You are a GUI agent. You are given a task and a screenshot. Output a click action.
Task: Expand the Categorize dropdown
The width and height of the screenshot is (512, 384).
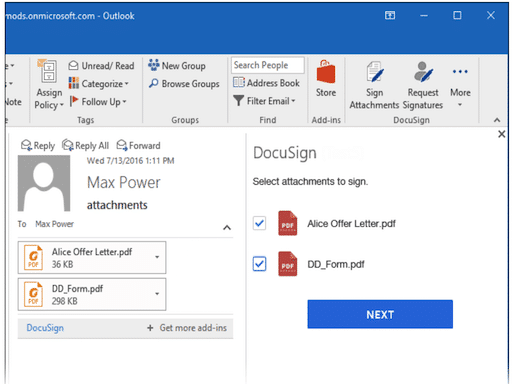99,84
